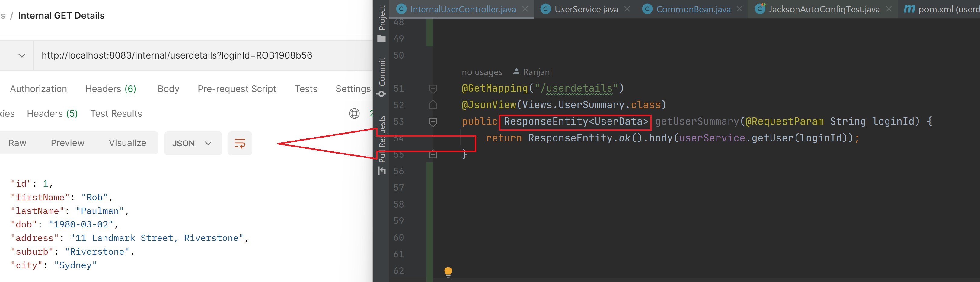Open the JacksonAutoConfigTest.java tab
The image size is (980, 282).
point(823,9)
